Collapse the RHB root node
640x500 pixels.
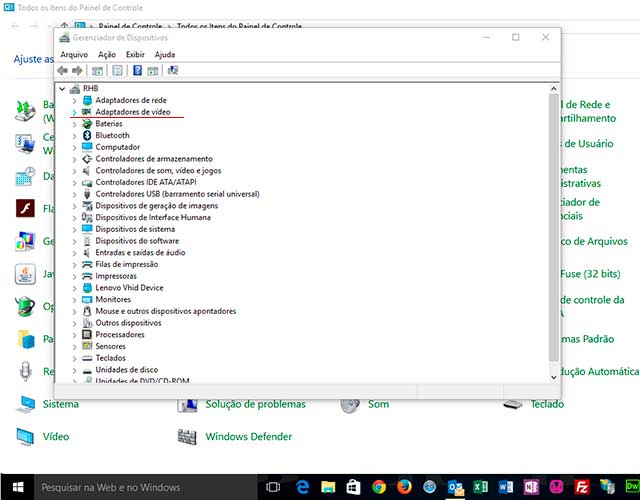(63, 89)
